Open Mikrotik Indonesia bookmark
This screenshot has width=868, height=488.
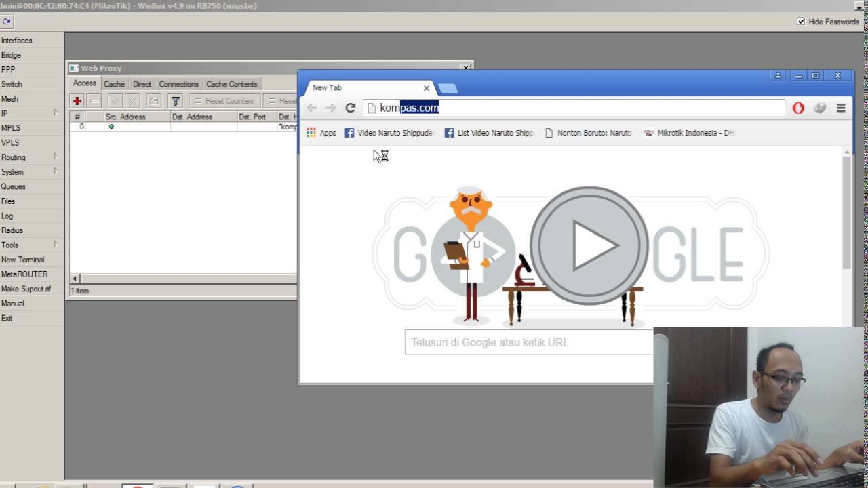click(690, 133)
